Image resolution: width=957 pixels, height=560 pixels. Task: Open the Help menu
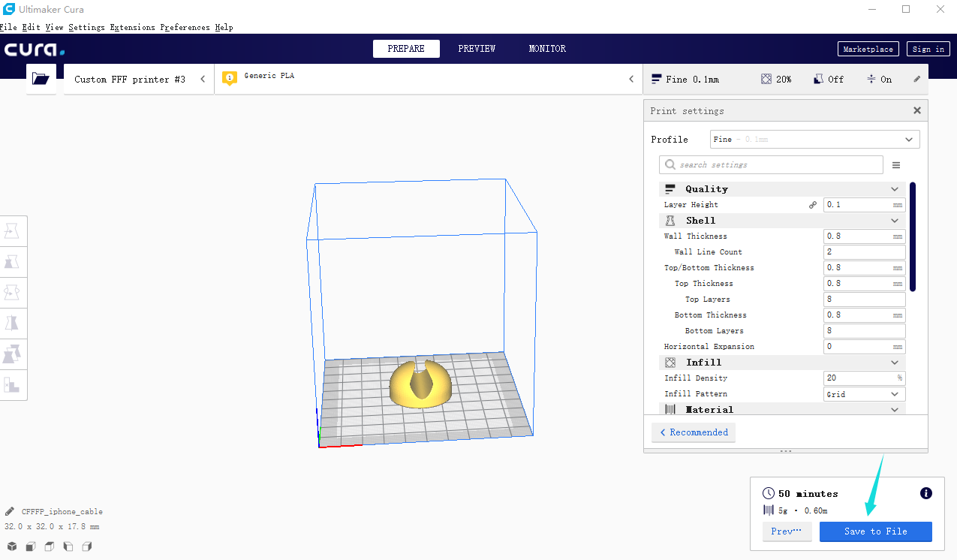click(x=224, y=27)
